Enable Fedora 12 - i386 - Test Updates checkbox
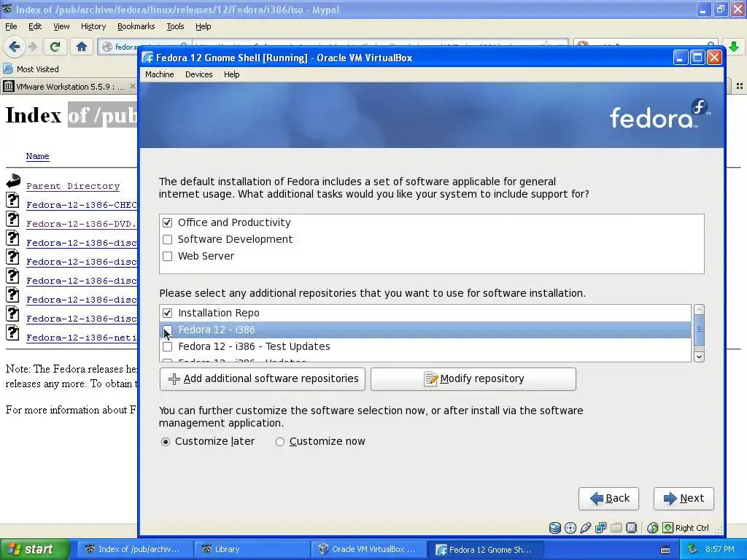Image resolution: width=747 pixels, height=560 pixels. click(x=167, y=346)
